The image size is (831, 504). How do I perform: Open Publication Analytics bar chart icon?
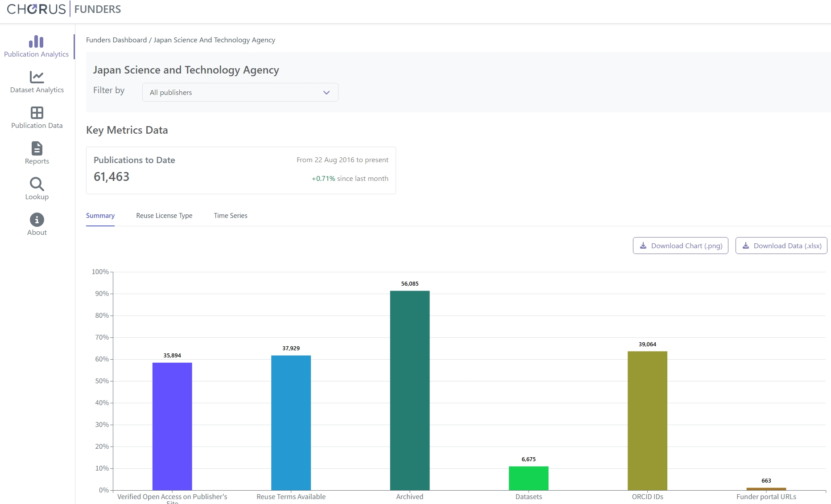36,41
